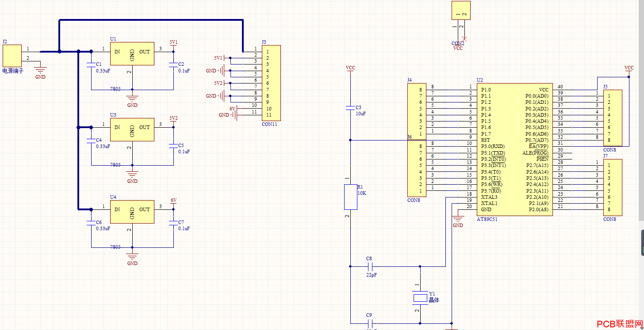Select the GND symbol under U3
644x330 pixels.
pyautogui.click(x=132, y=175)
